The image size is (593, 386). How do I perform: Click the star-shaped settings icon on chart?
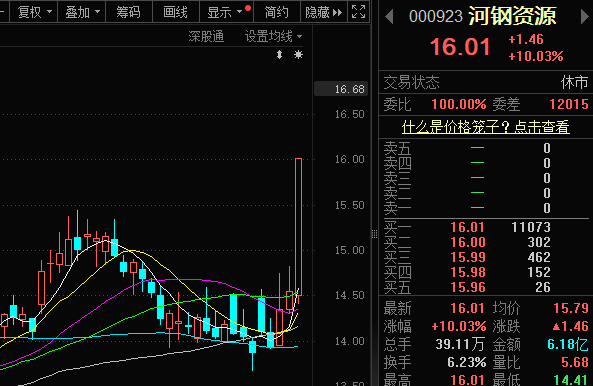point(298,55)
